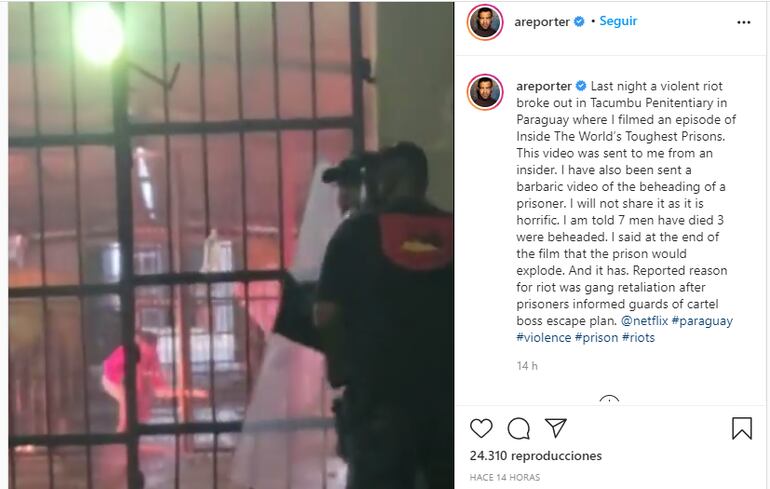This screenshot has width=770, height=489.
Task: Save post with bookmark icon
Action: [x=742, y=428]
